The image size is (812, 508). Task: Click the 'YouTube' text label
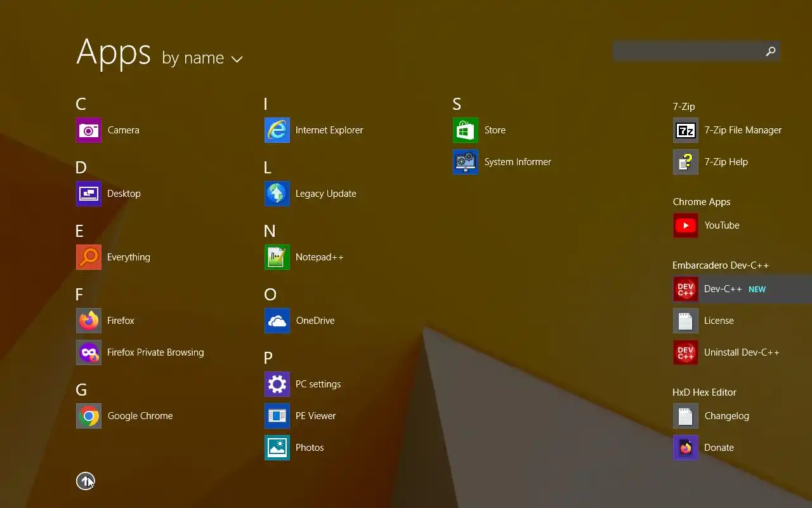722,225
